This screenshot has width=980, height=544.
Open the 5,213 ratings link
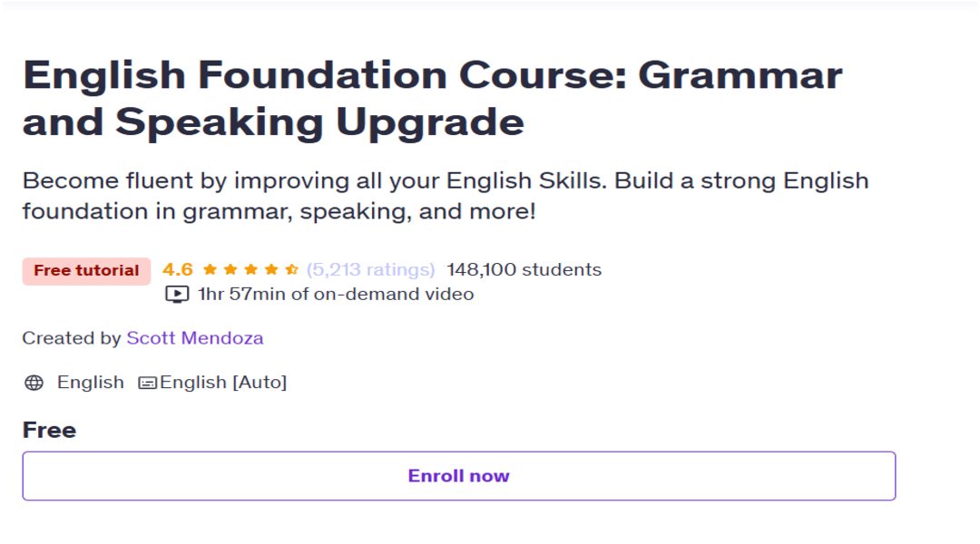point(370,270)
